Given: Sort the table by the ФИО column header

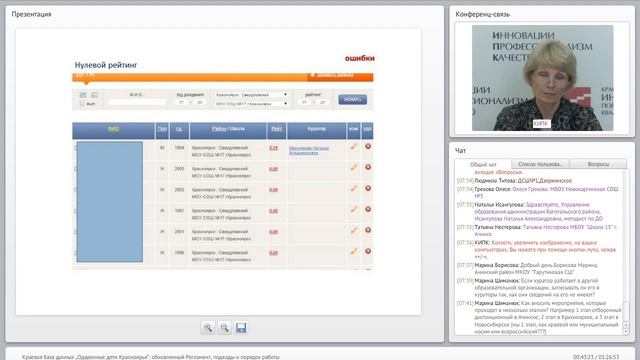Looking at the screenshot, I should click(x=113, y=129).
